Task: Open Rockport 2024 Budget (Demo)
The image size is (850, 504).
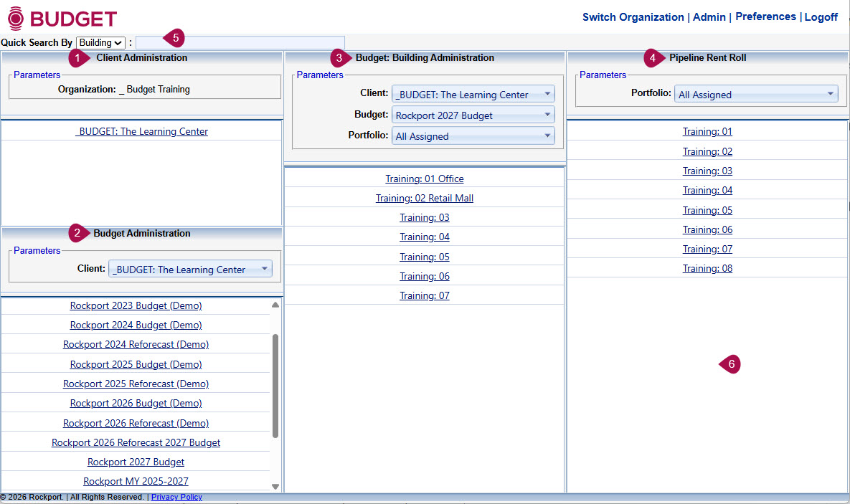Action: (x=136, y=325)
